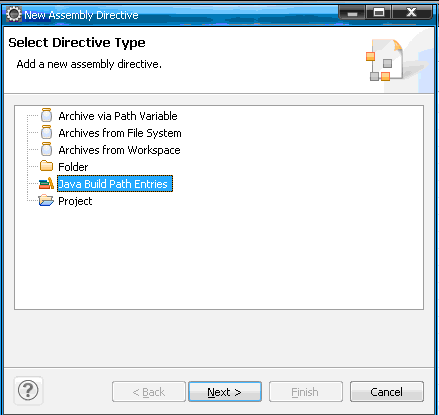Click the jar icon beside Archives from Workspace
Image resolution: width=439 pixels, height=415 pixels.
(46, 149)
